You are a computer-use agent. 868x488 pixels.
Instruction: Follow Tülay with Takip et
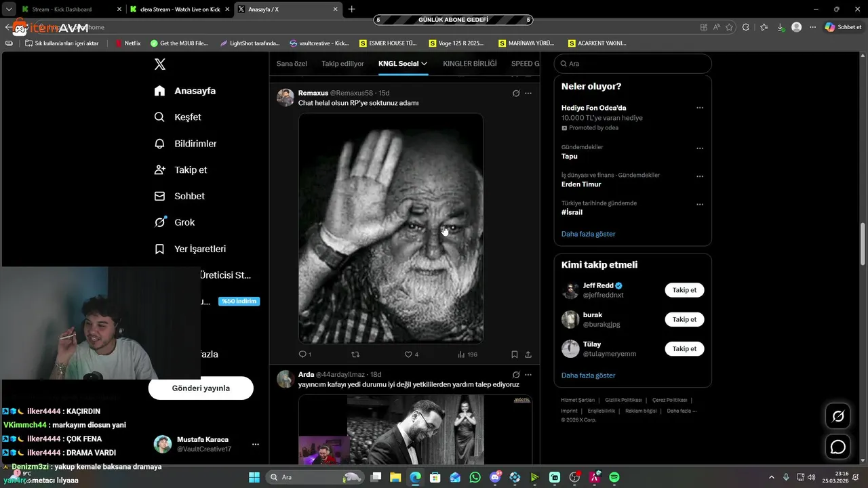tap(684, 349)
